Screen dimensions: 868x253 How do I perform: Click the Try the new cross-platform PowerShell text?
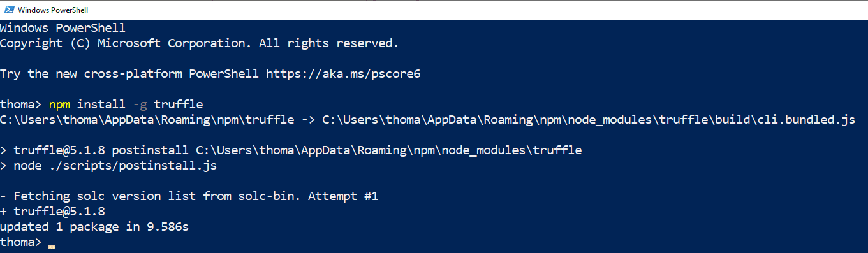pos(129,74)
